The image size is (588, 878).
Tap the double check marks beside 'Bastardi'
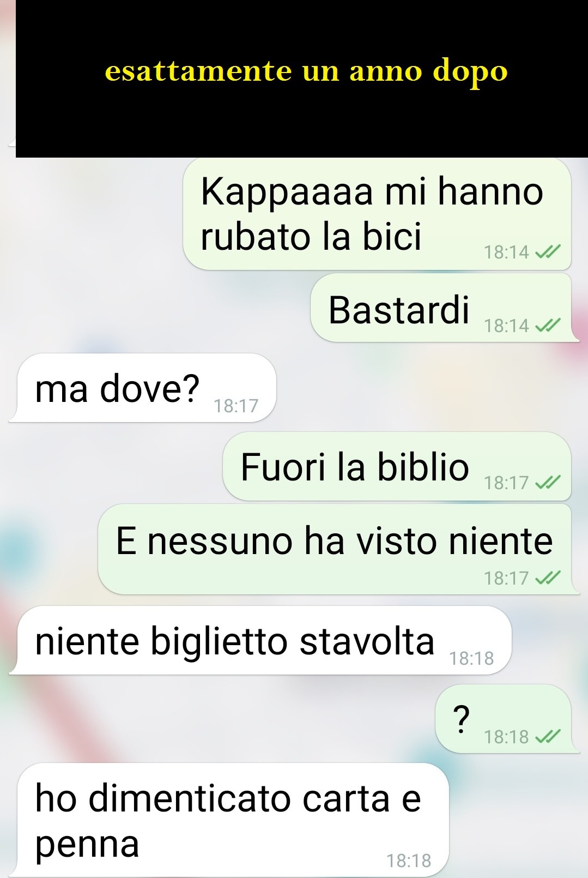pos(548,326)
